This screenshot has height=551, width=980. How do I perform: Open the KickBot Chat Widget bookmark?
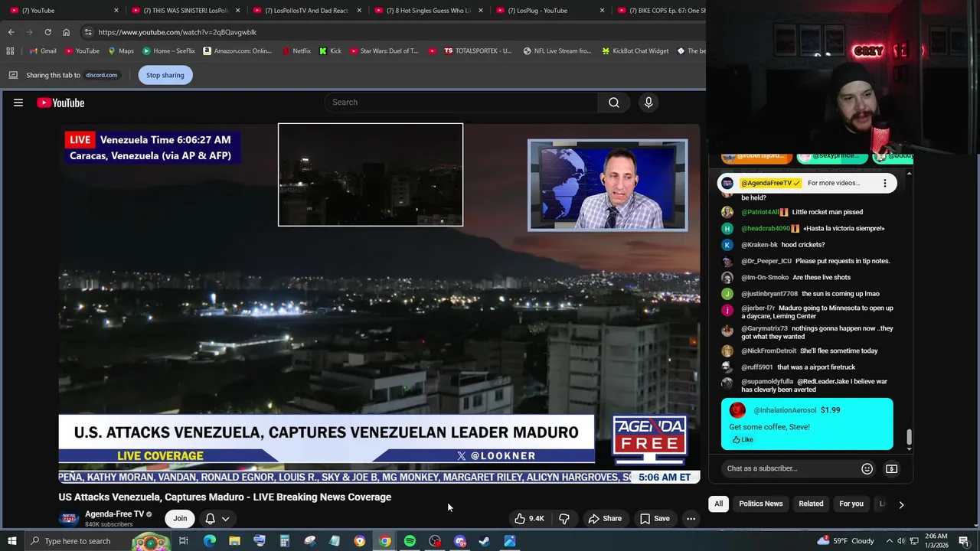tap(635, 51)
